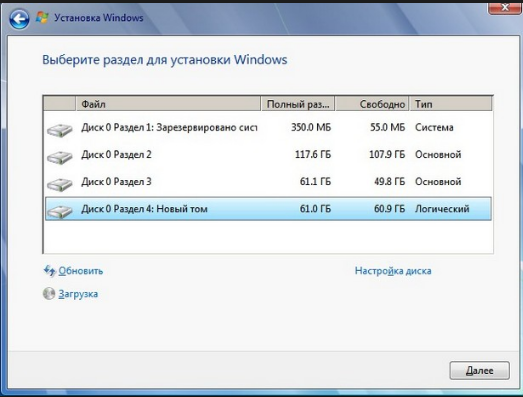Click the refresh arrows icon near Обновить

(49, 271)
